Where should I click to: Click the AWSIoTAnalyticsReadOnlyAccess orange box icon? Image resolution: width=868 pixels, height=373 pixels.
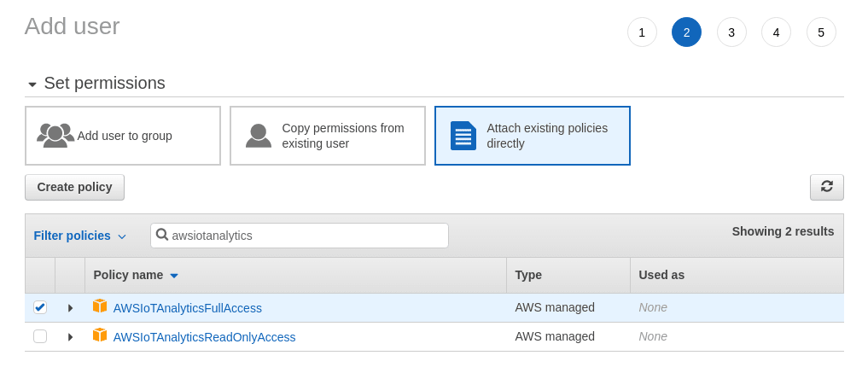click(100, 335)
